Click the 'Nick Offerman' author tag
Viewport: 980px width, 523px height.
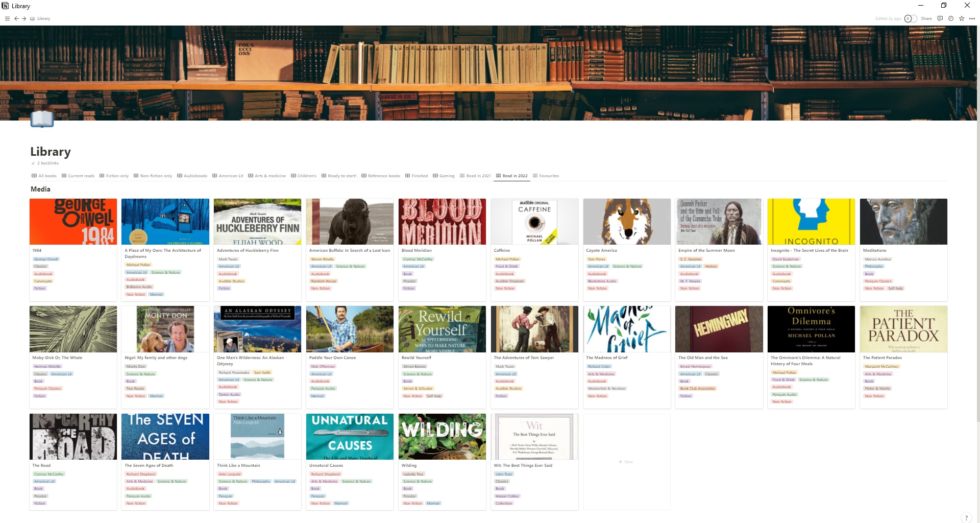323,367
